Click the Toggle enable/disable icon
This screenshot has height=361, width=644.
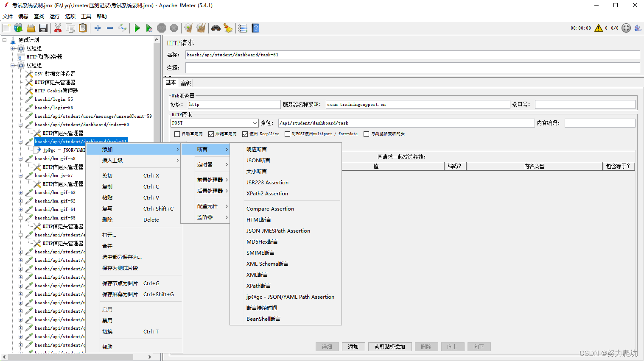pos(122,28)
